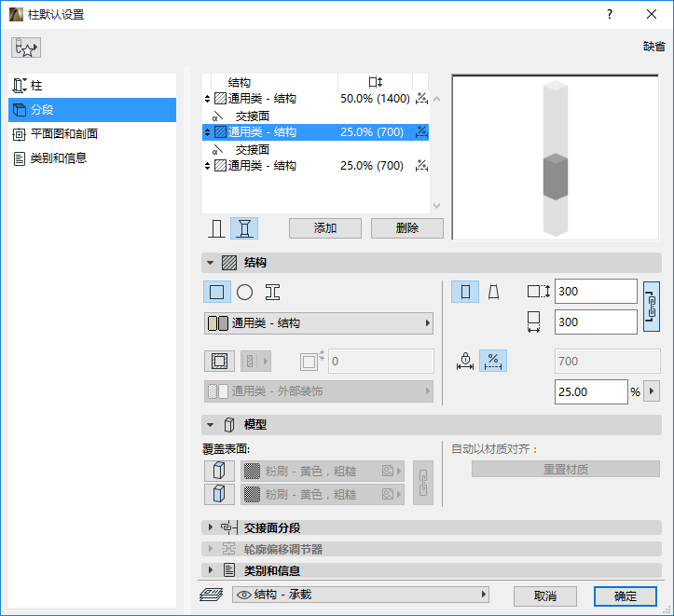Click 取消 button
The width and height of the screenshot is (674, 616).
point(545,596)
